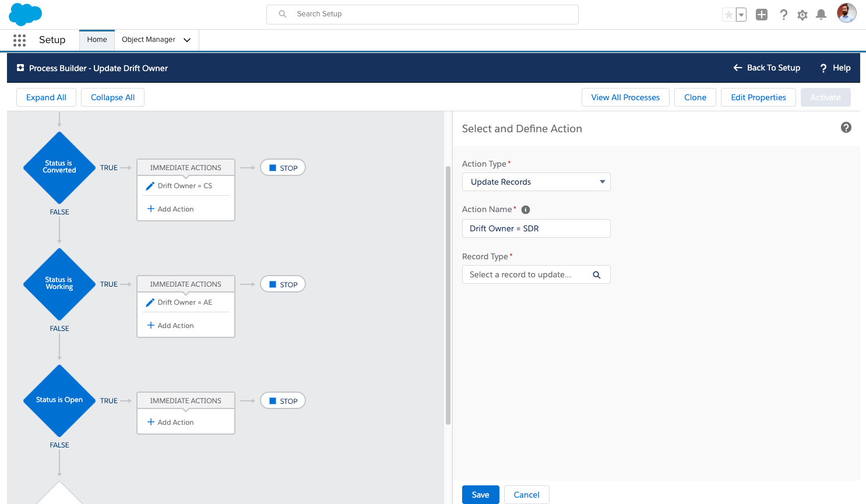Select the Status is Converted criteria diamond
This screenshot has height=504, width=866.
pos(59,168)
